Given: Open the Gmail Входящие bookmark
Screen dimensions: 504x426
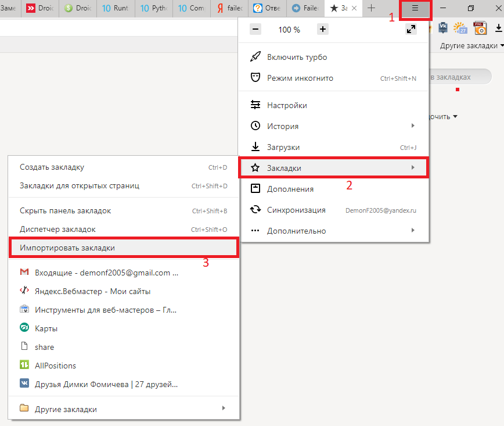Looking at the screenshot, I should (106, 273).
